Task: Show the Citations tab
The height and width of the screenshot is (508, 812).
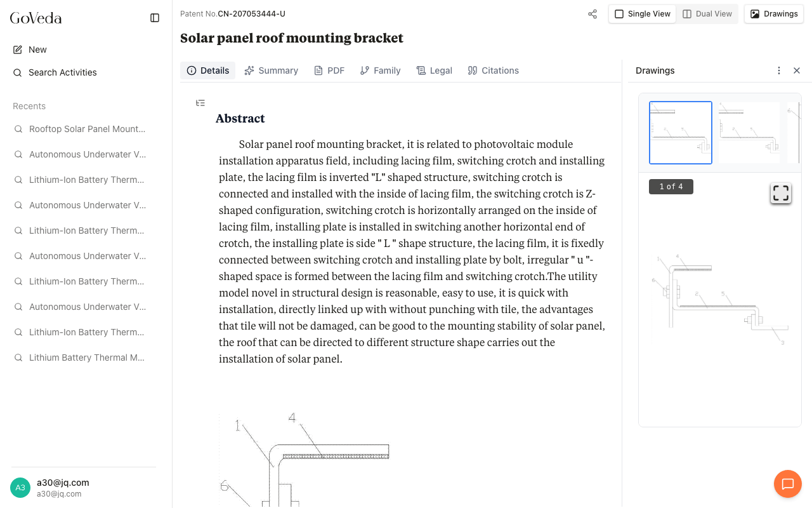Action: coord(493,70)
